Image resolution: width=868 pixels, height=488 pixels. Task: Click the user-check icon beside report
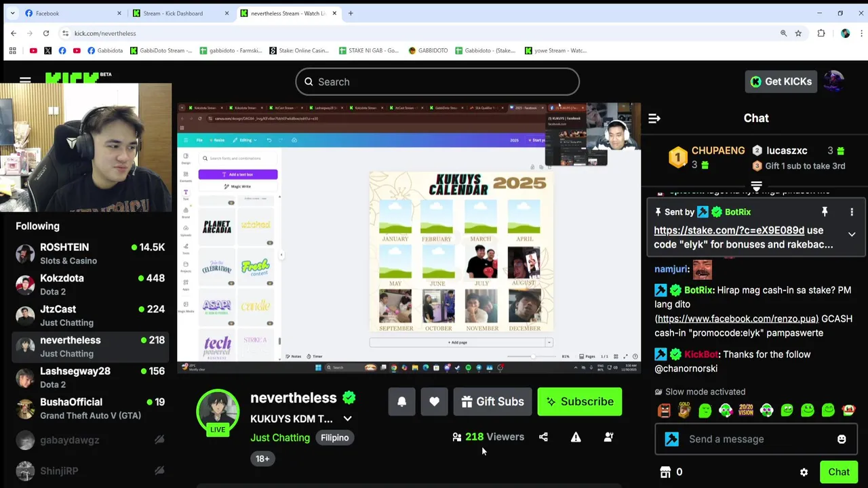tap(608, 437)
